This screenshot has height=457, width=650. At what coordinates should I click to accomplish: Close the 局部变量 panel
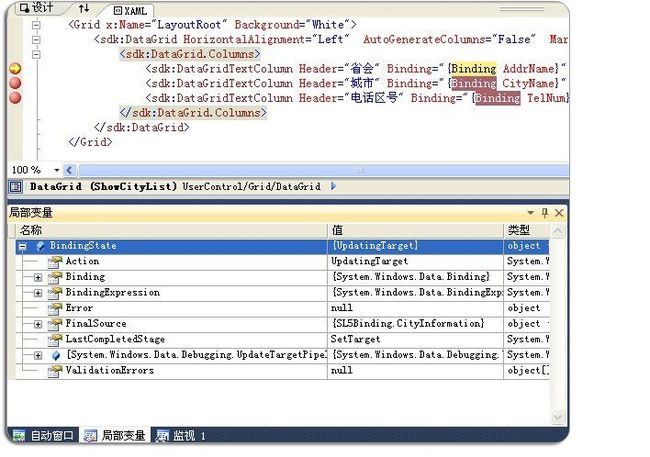click(559, 213)
